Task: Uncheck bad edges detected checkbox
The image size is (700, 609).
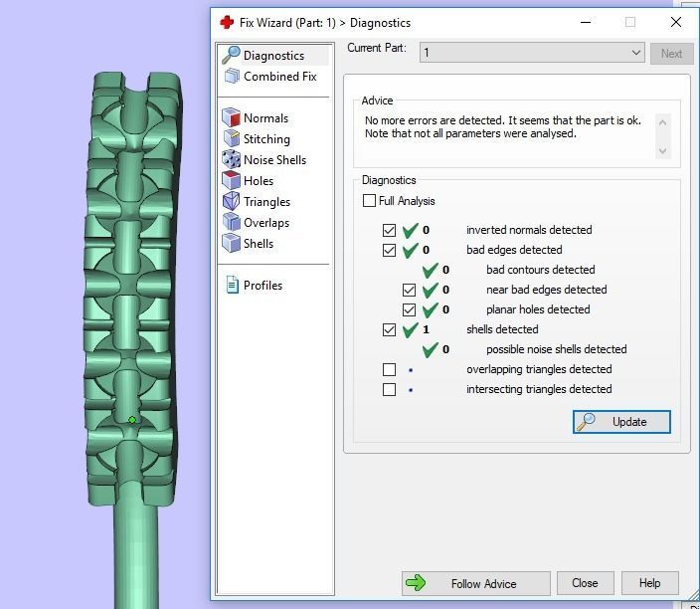Action: coord(390,250)
